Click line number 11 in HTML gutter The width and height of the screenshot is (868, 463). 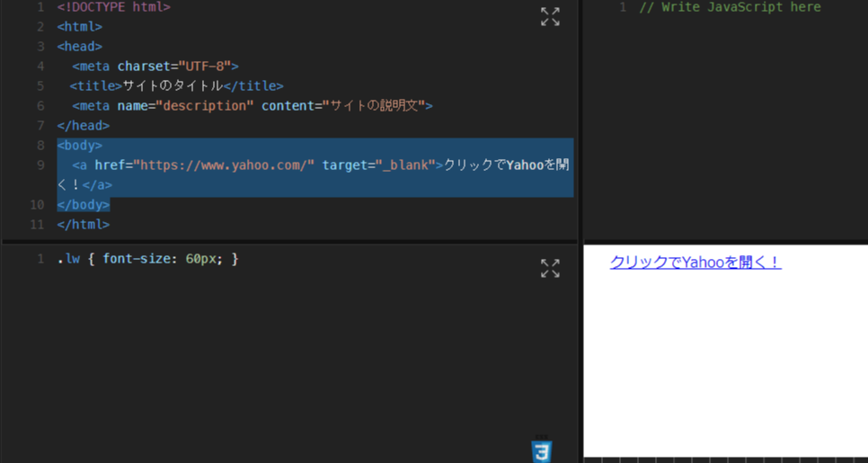coord(37,225)
